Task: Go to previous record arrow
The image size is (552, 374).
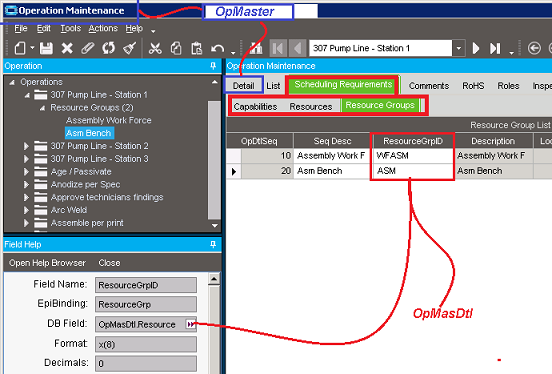Action: tap(297, 48)
